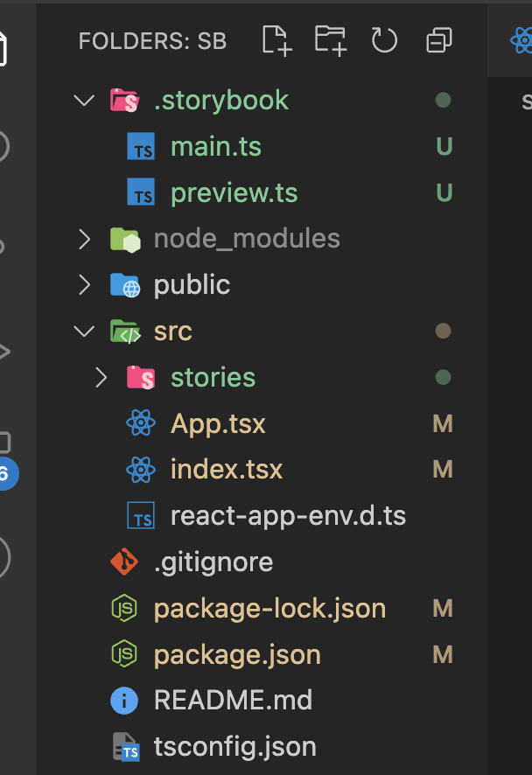Open react-app-env.d.ts file
The width and height of the screenshot is (532, 775).
pos(288,516)
